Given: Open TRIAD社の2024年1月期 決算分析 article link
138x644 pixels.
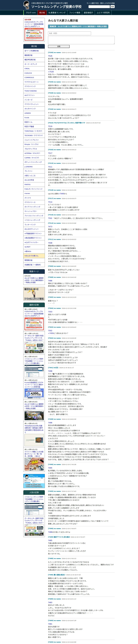Looking at the screenshot, I should tap(34, 429).
